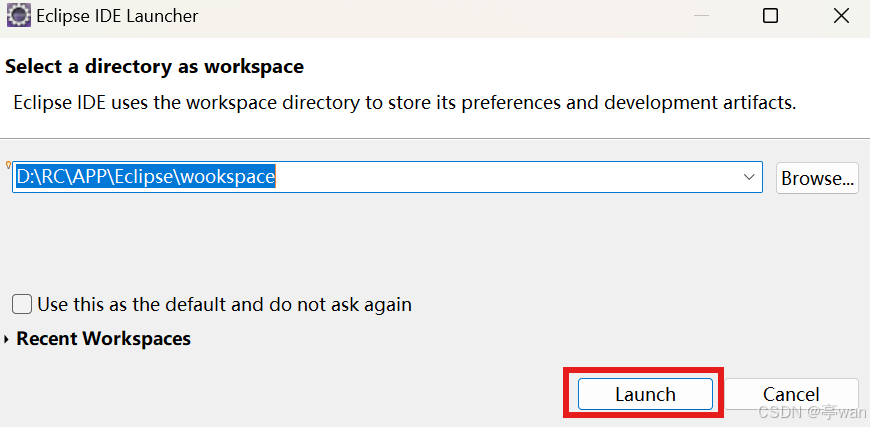Click the workspace description message text
Image resolution: width=870 pixels, height=427 pixels.
click(x=405, y=103)
